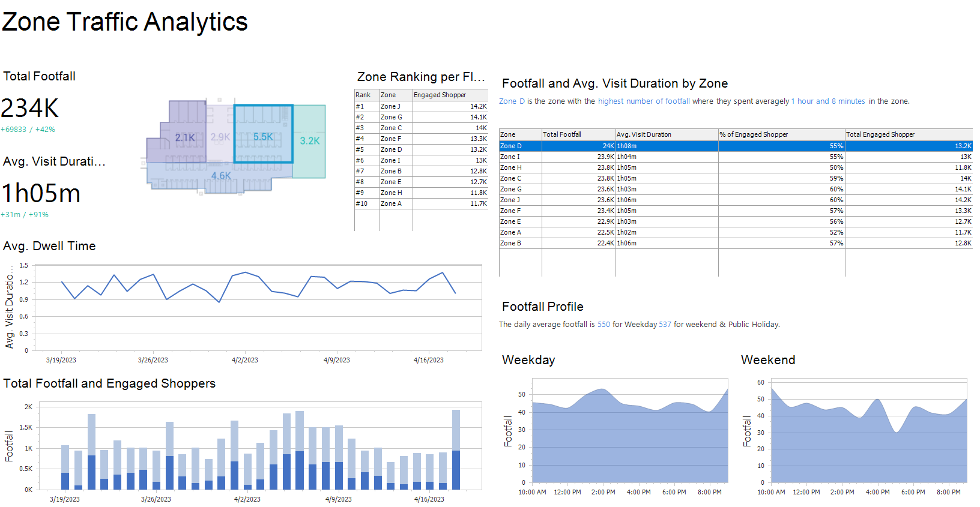Click the Rank column header
Viewport: 980px width, 507px height.
367,95
